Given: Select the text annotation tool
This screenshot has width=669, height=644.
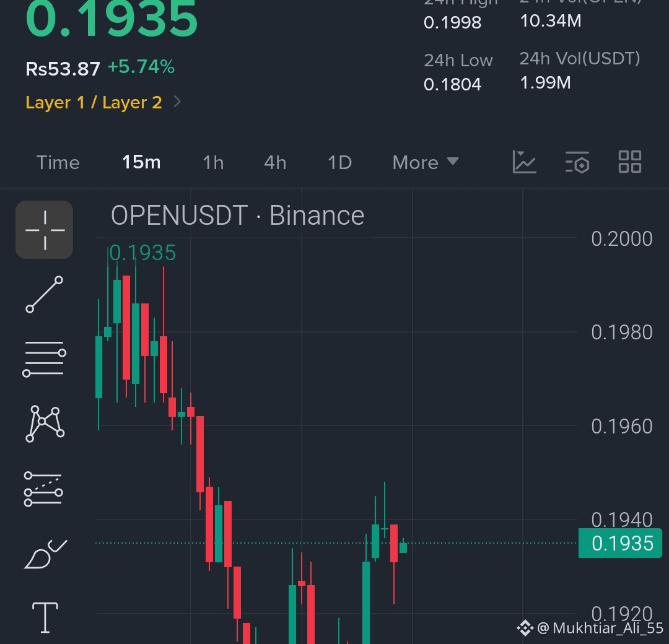Looking at the screenshot, I should [x=45, y=617].
